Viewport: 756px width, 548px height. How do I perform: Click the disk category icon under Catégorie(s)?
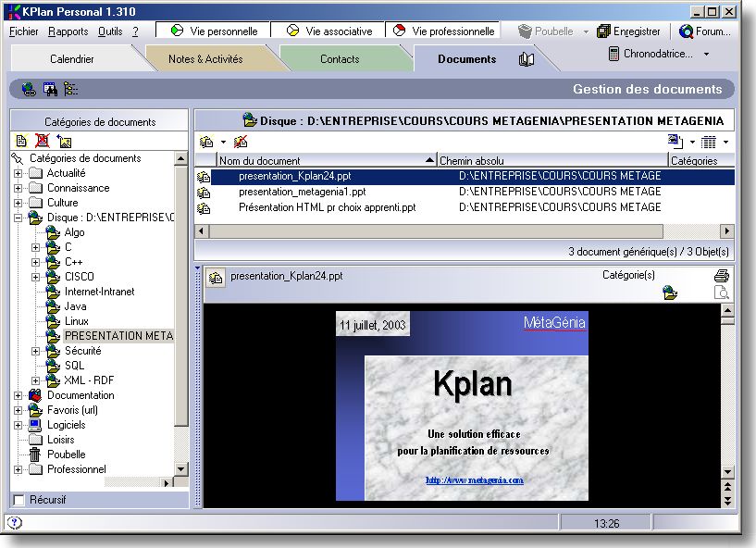670,293
